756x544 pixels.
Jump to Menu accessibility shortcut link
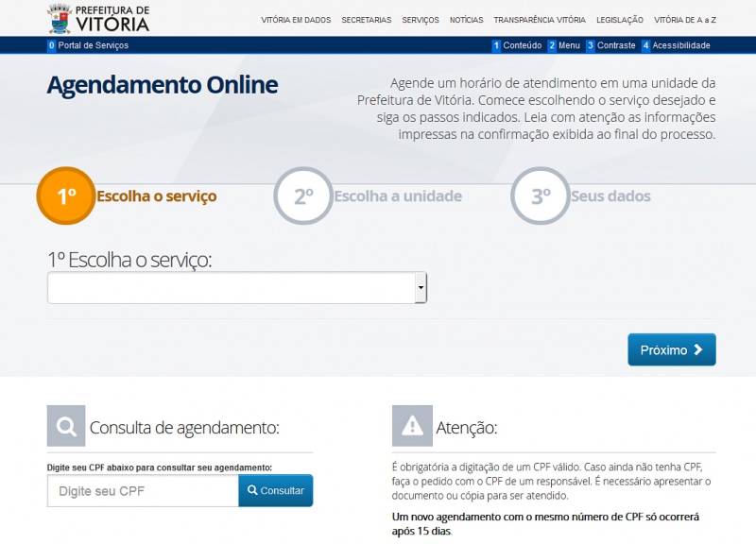[x=563, y=45]
